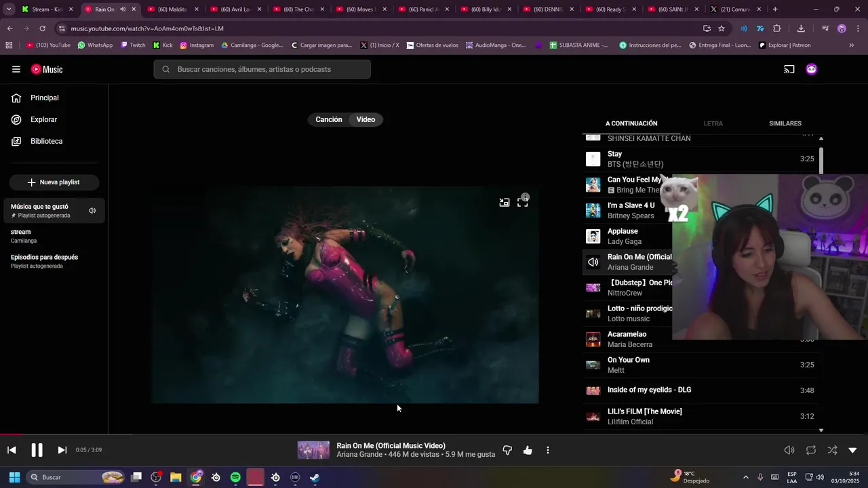This screenshot has height=488, width=868.
Task: Switch to Video mode
Action: tap(366, 119)
